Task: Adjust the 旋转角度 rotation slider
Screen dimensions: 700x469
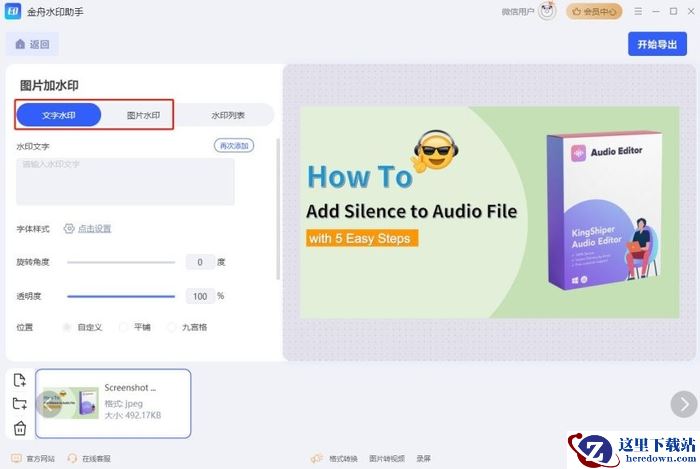Action: (121, 262)
